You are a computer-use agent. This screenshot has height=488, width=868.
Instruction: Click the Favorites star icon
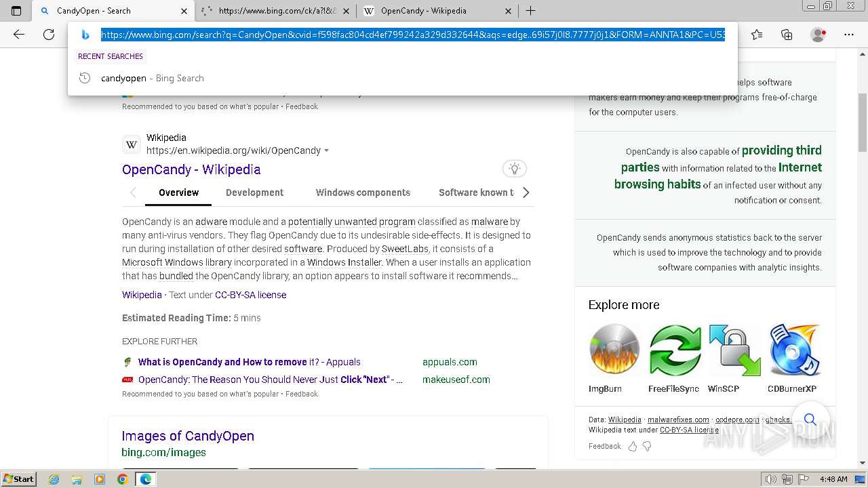757,35
